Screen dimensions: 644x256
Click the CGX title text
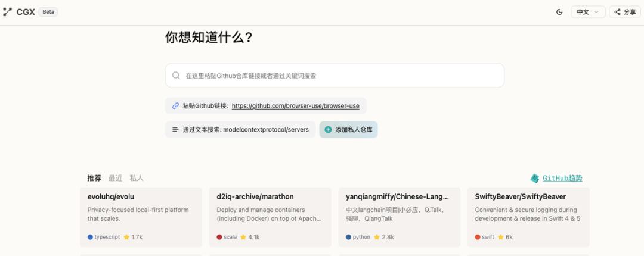[x=26, y=12]
